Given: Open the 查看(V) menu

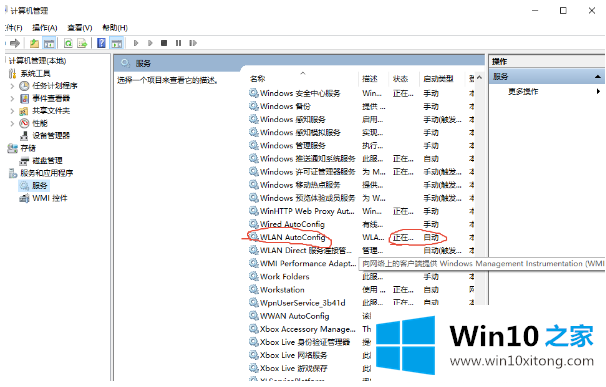Looking at the screenshot, I should point(80,27).
